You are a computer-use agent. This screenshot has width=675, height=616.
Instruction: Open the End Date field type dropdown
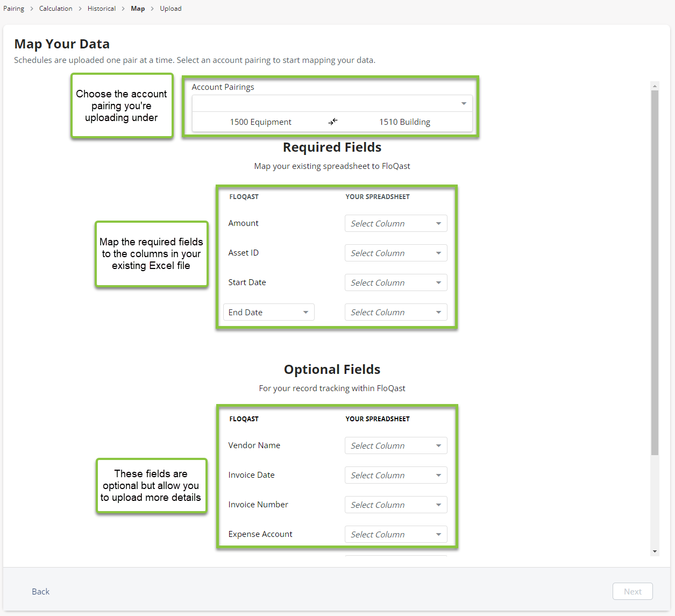click(268, 313)
